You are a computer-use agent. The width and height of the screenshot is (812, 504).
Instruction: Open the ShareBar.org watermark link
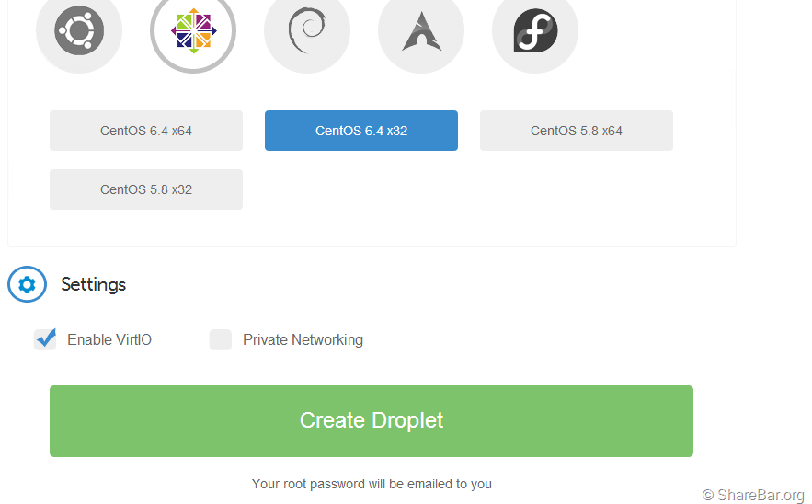pos(761,496)
